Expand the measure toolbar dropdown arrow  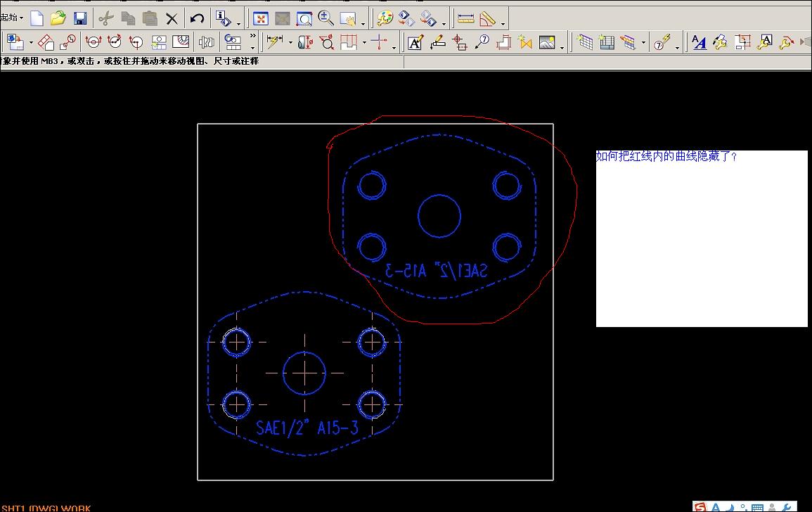pyautogui.click(x=503, y=24)
